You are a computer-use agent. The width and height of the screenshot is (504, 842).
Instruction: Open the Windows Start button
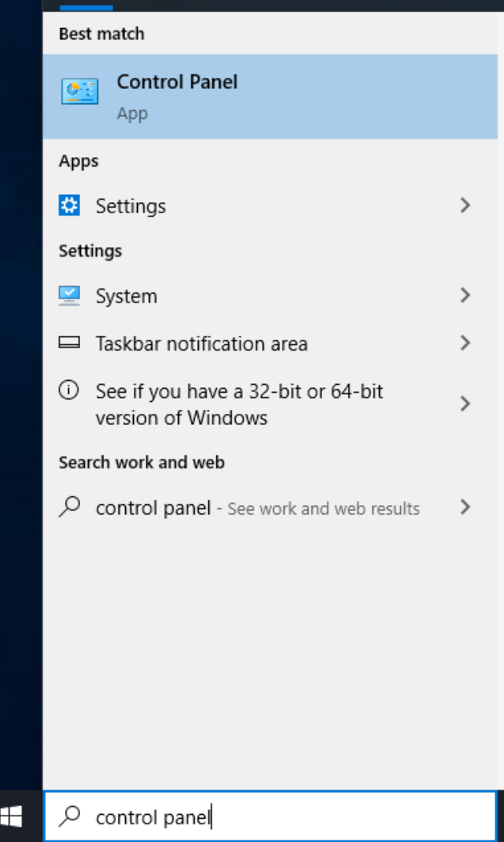pos(10,817)
